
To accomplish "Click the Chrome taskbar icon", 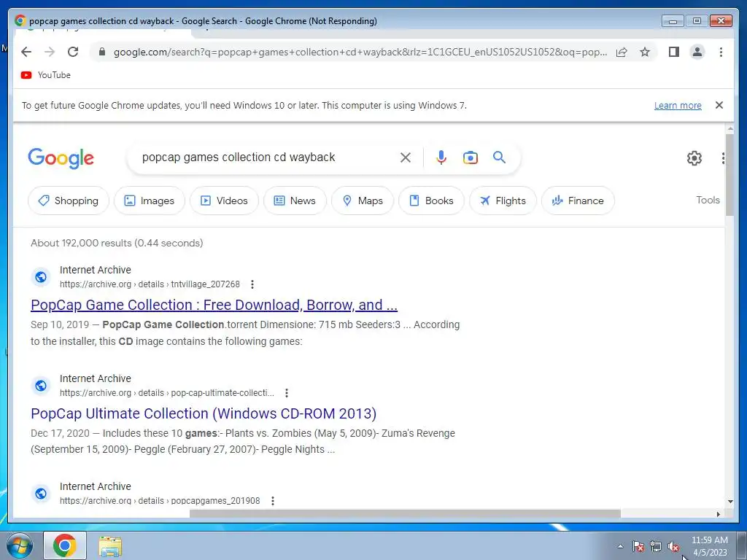I will [x=65, y=545].
